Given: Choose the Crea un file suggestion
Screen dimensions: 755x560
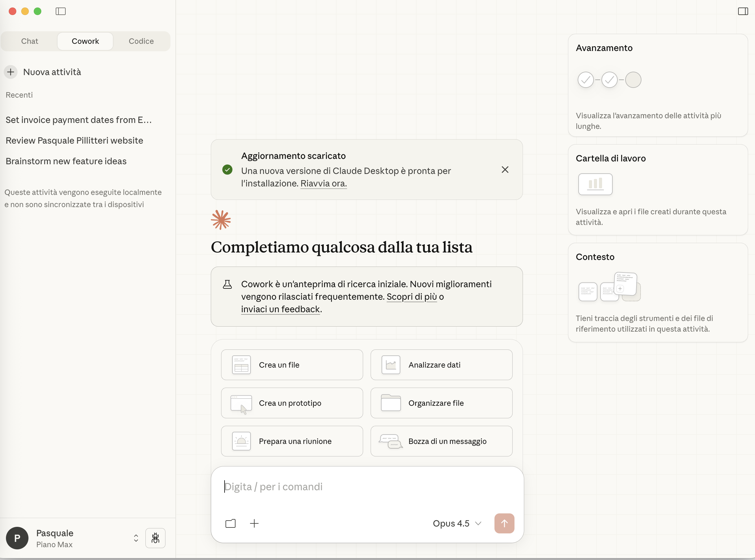Looking at the screenshot, I should point(292,365).
